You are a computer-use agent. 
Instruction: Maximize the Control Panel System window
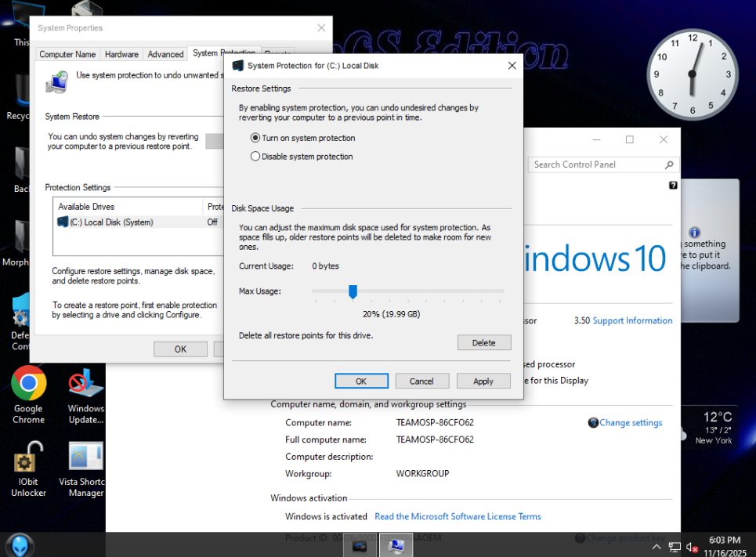coord(630,139)
